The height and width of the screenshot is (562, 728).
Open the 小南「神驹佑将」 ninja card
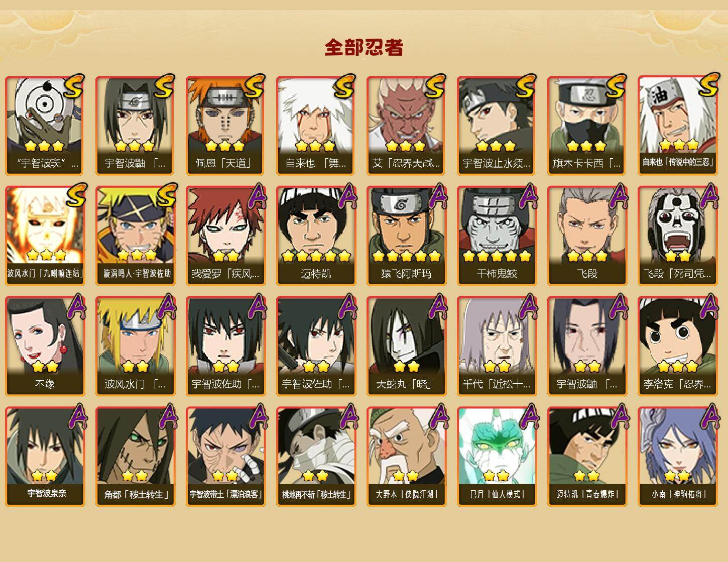point(677,457)
